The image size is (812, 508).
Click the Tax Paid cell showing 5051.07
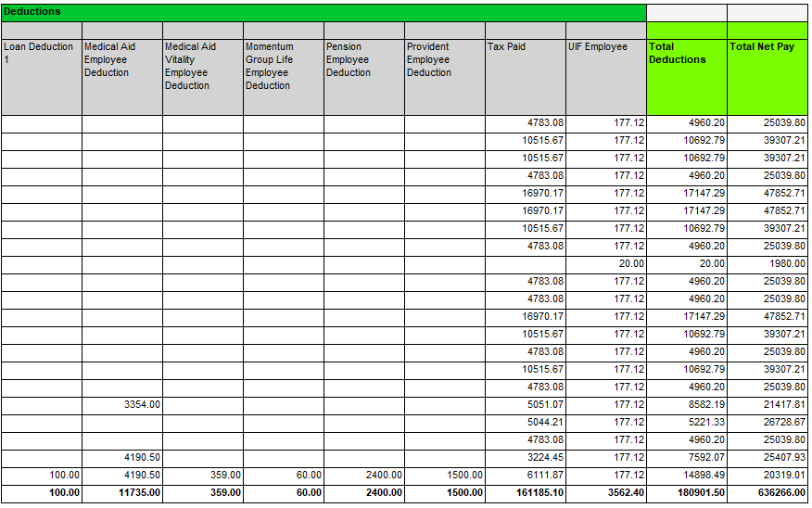coord(525,405)
